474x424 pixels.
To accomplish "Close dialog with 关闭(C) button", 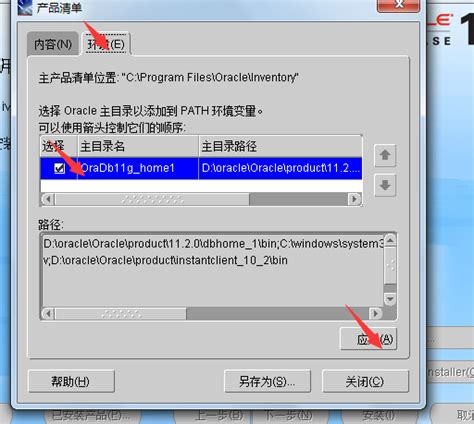I will tap(365, 381).
